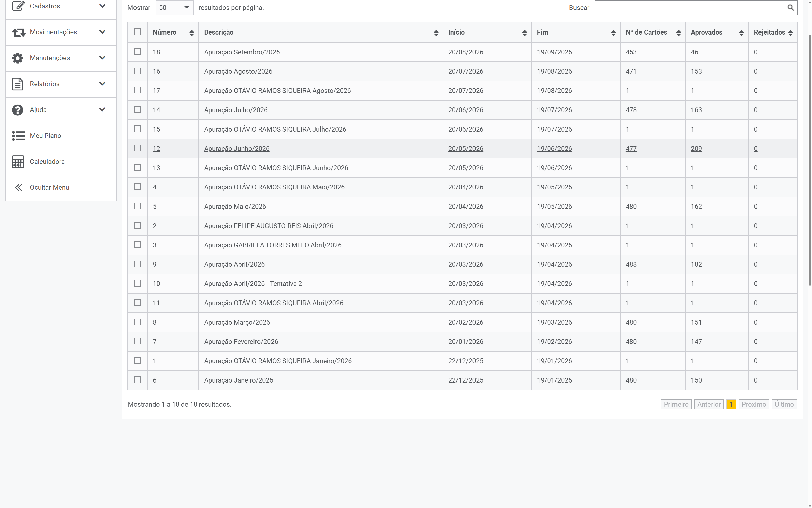812x508 pixels.
Task: Sort by Número column arrows
Action: 192,33
